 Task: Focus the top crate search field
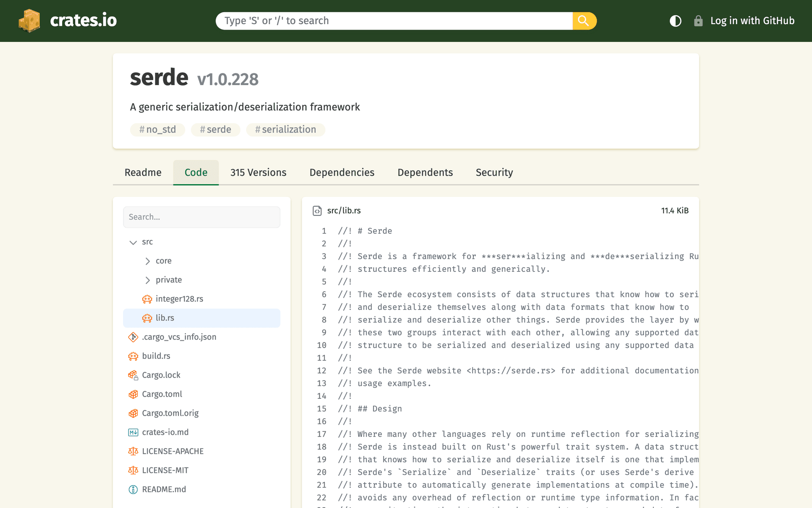tap(394, 21)
